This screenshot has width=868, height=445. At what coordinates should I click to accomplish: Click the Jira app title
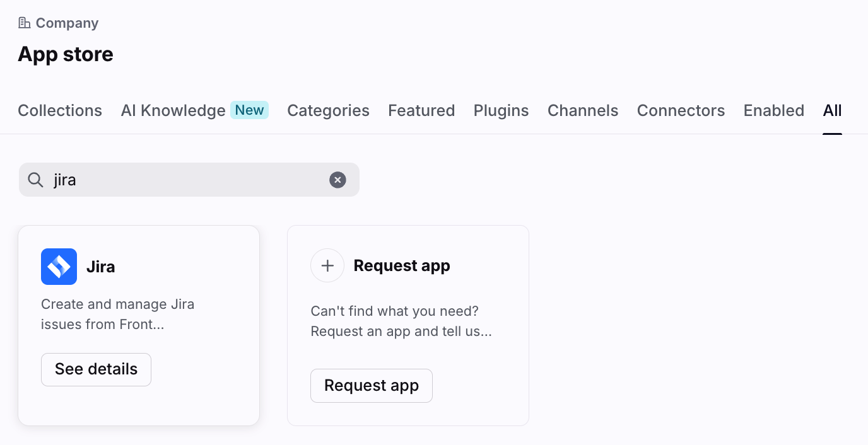point(101,267)
